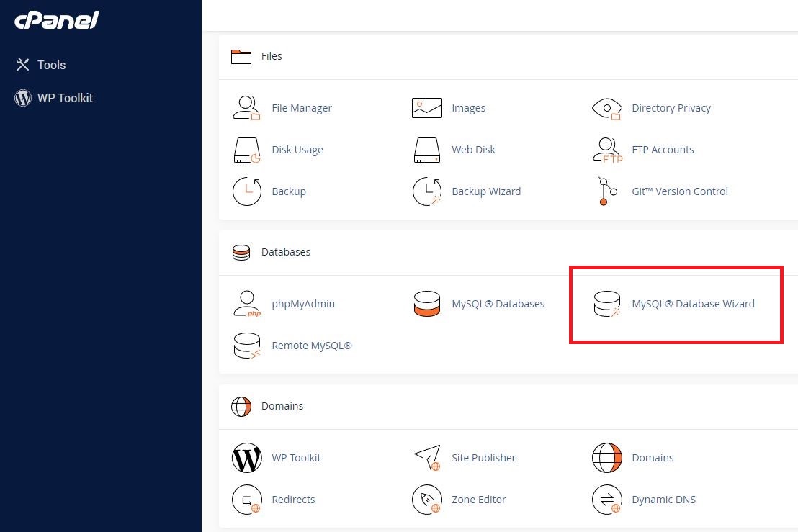This screenshot has width=798, height=532.
Task: Click the WordPress icon in the sidebar
Action: [x=23, y=98]
